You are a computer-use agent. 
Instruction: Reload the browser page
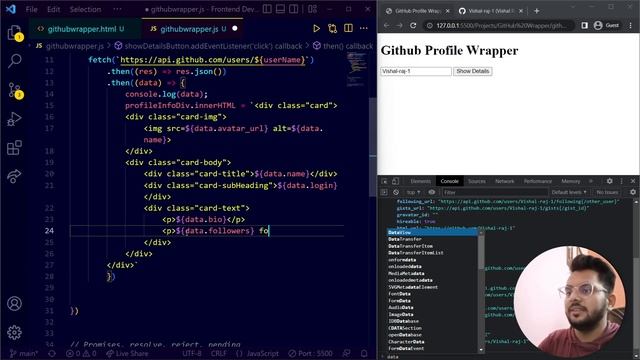pyautogui.click(x=413, y=25)
